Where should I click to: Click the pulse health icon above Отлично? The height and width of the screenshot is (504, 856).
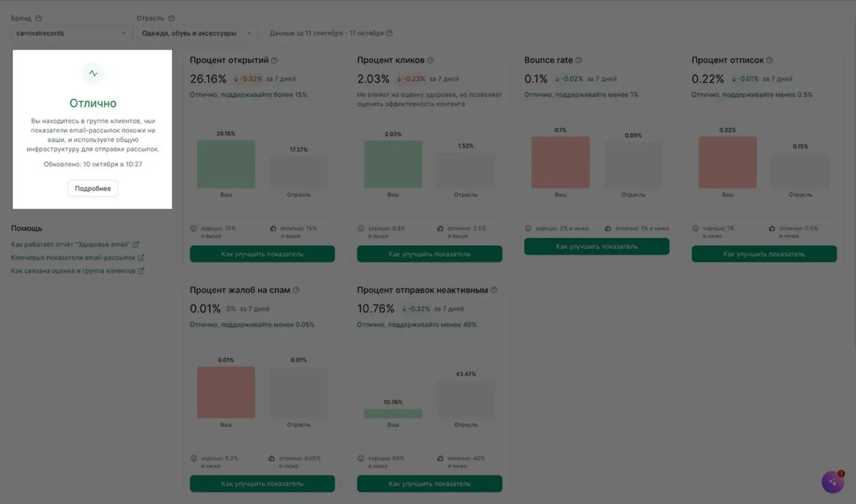[x=93, y=73]
